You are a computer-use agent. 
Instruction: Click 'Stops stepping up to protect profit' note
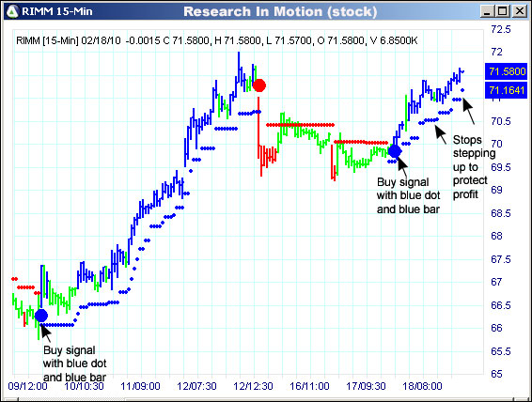pos(474,167)
